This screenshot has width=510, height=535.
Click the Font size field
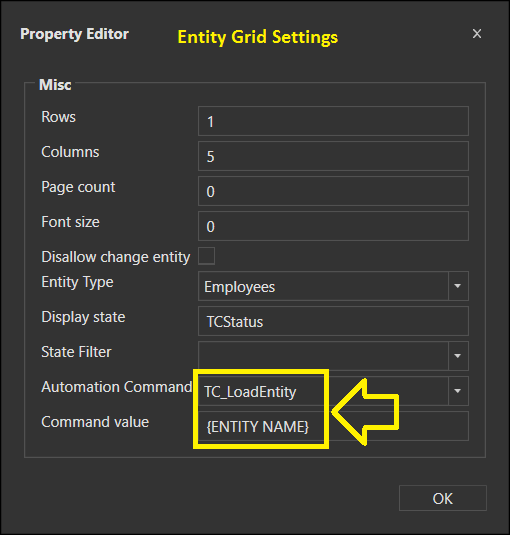tap(333, 226)
